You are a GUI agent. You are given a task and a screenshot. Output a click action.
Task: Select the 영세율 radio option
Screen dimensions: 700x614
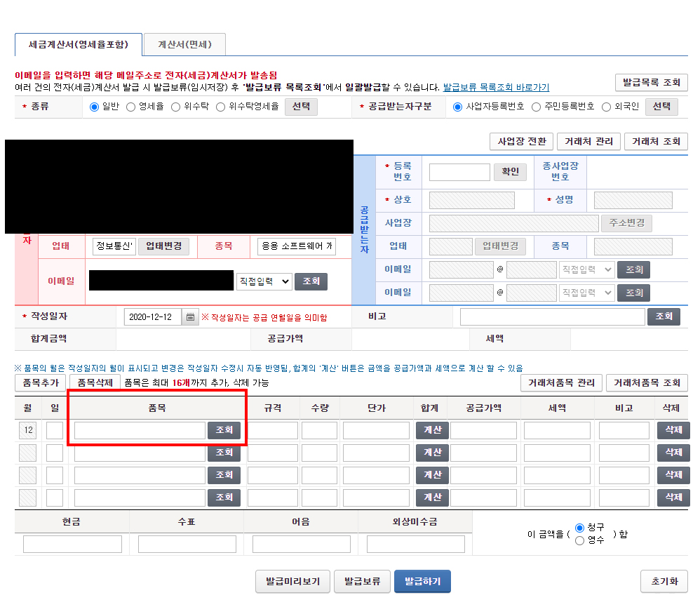pyautogui.click(x=131, y=107)
